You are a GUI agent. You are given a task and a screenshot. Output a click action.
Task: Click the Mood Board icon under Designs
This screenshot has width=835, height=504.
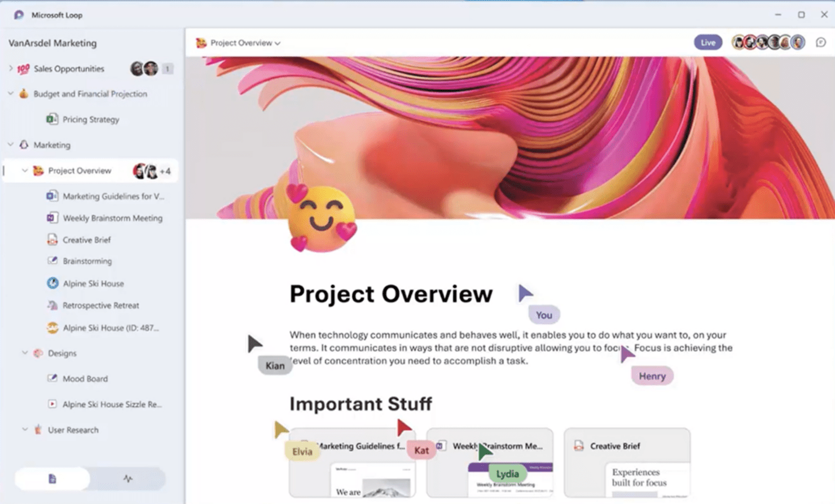pyautogui.click(x=52, y=378)
